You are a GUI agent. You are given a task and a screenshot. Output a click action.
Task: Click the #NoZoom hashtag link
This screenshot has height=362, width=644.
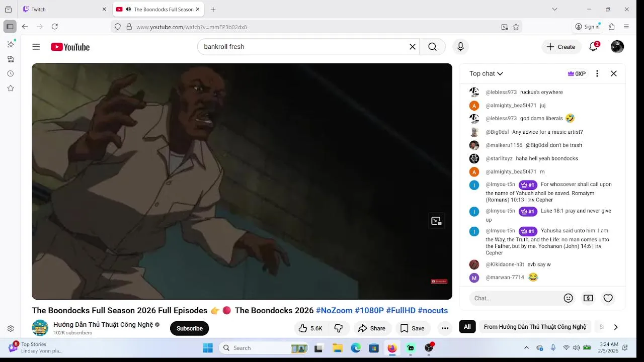pos(334,311)
